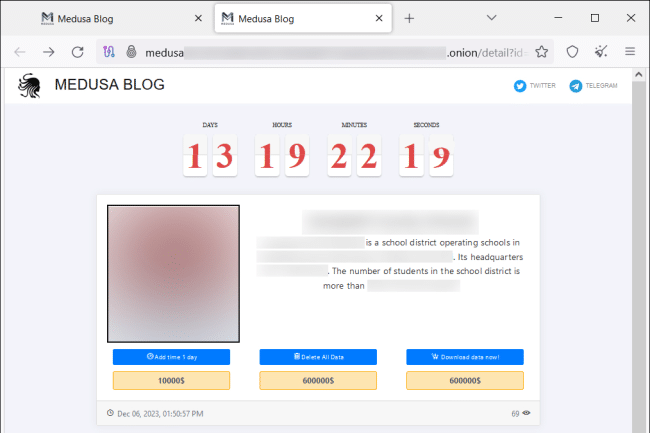Close the active Medusa Blog tab
The image size is (650, 433).
click(378, 18)
